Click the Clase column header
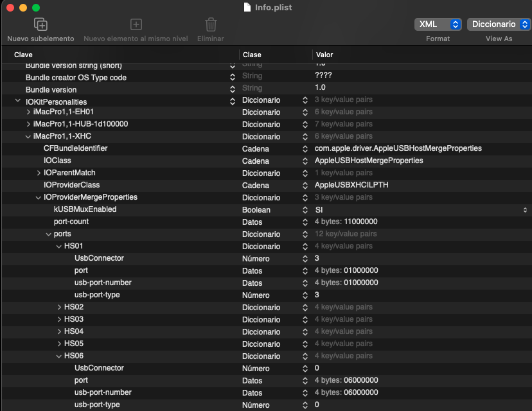The width and height of the screenshot is (532, 411). (252, 55)
